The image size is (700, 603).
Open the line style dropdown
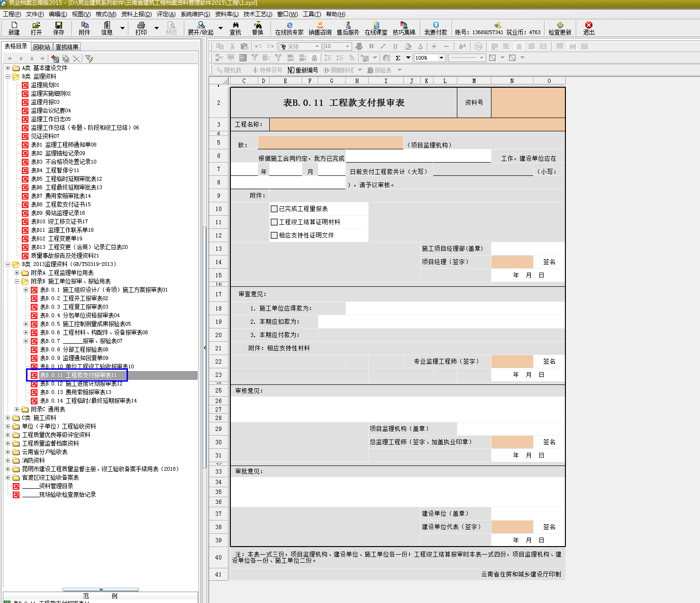482,58
